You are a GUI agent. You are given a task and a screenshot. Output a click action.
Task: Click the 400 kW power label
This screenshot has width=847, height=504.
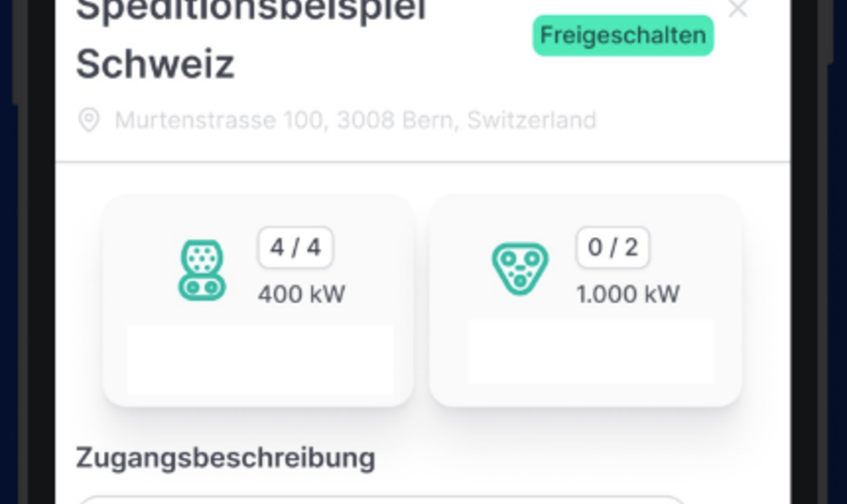point(301,294)
